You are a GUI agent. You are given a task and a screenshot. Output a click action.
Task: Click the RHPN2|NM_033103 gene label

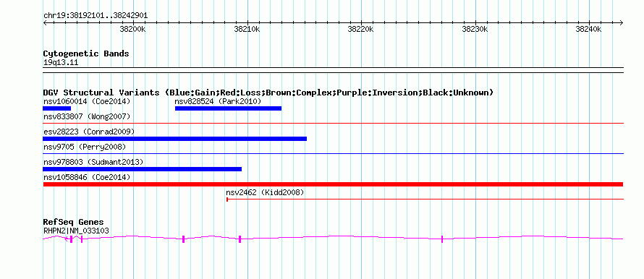(77, 231)
